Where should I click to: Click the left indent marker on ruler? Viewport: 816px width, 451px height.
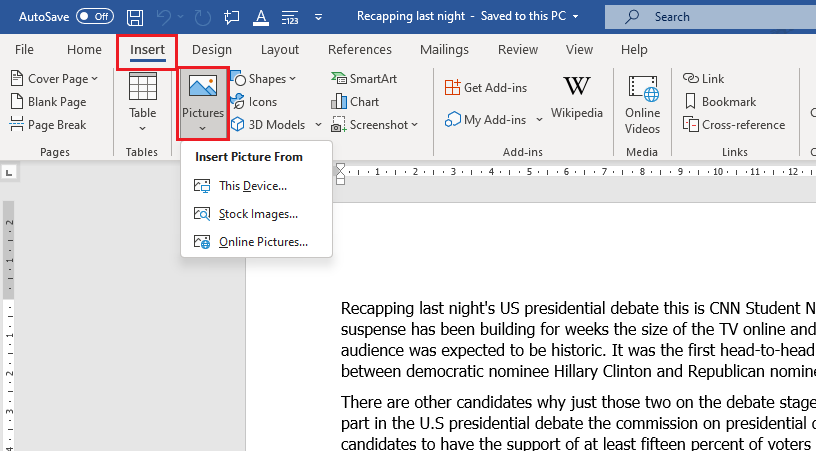click(x=340, y=180)
